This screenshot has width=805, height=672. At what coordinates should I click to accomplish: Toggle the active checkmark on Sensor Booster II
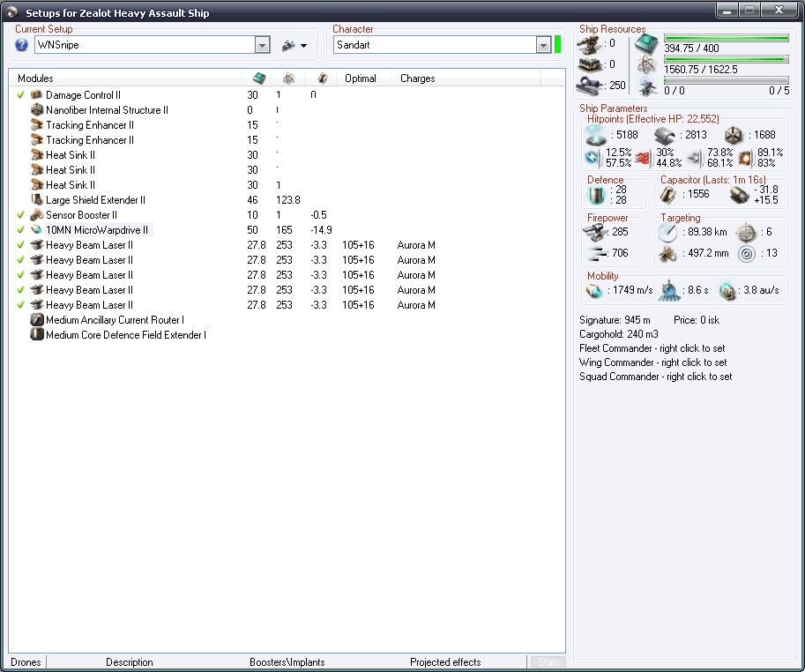coord(20,214)
